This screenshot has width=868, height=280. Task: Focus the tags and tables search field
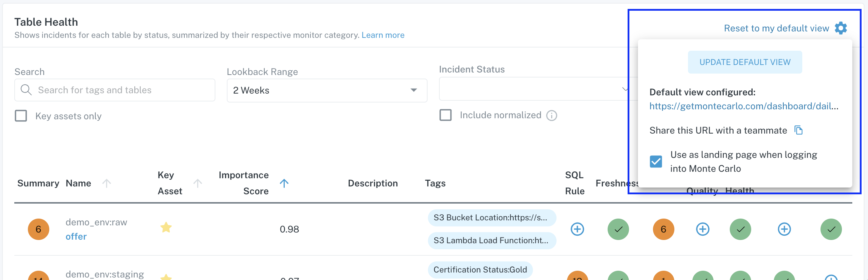(121, 90)
